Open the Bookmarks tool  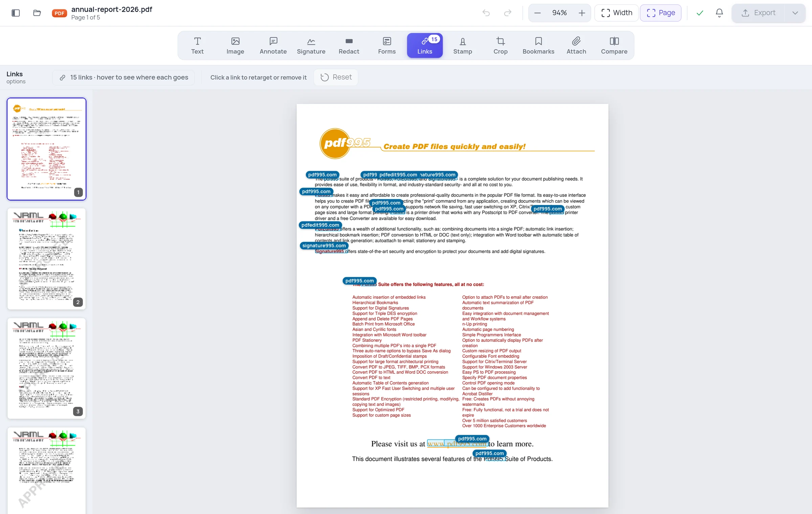tap(538, 46)
